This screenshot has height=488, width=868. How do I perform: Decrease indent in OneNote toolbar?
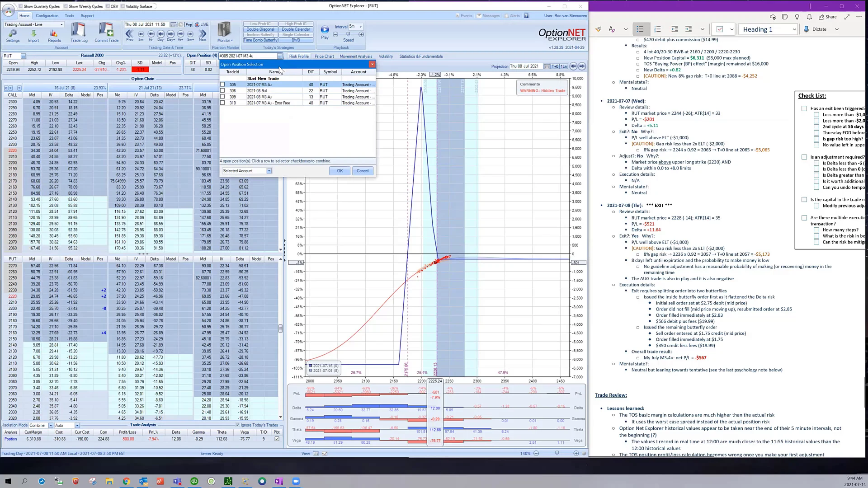(x=675, y=29)
